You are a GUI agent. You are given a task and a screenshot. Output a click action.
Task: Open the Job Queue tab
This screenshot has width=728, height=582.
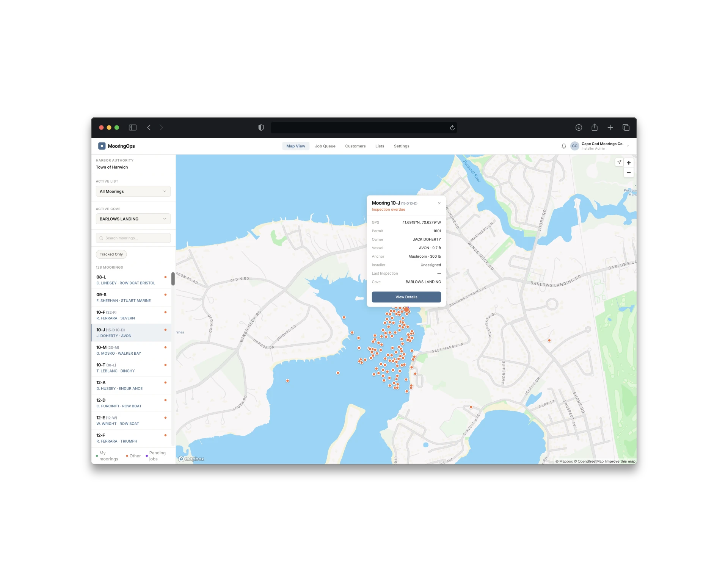(x=325, y=146)
